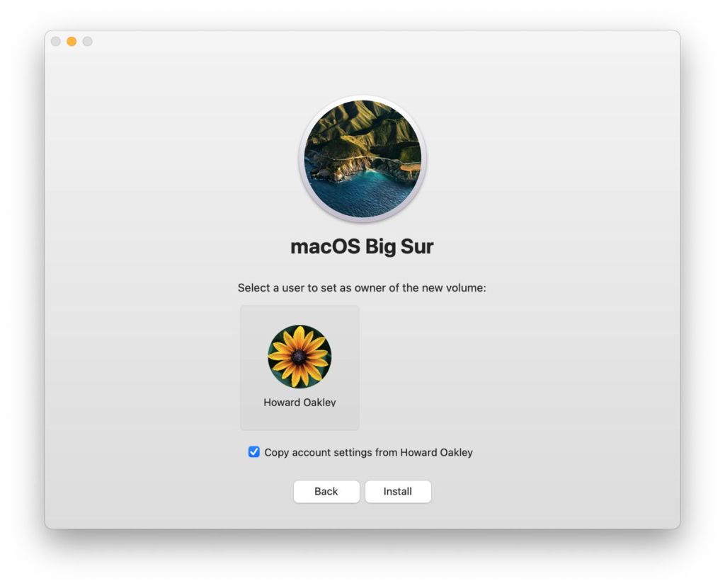Click the macOS Big Sur installer icon

click(x=362, y=158)
